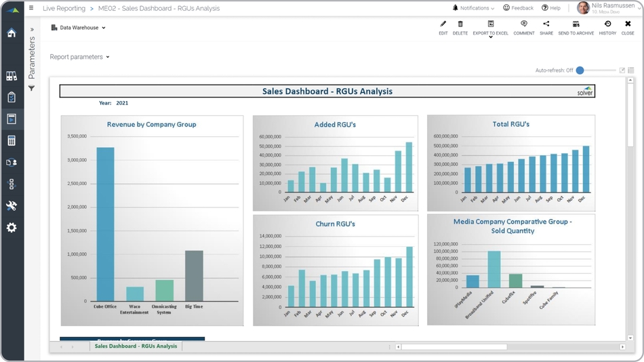Screen dimensions: 644x362
Task: Click the Parameters filter funnel icon
Action: tap(31, 89)
